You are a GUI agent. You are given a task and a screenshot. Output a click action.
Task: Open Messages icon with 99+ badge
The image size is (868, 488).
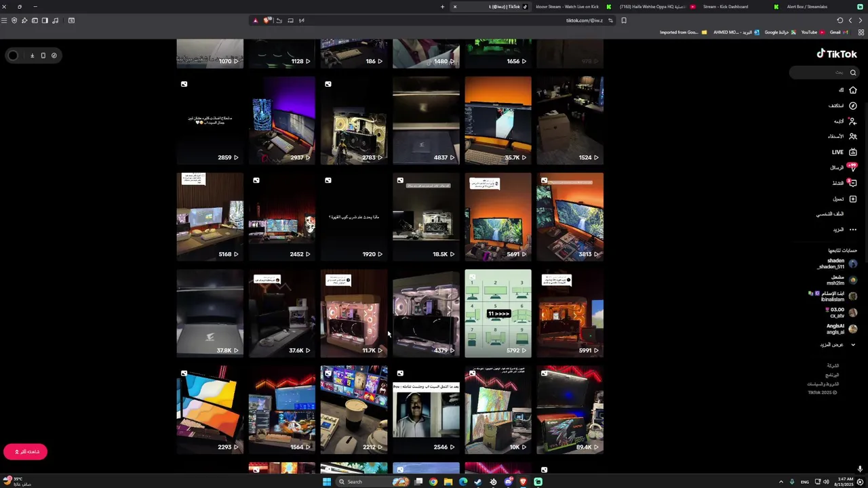[853, 167]
